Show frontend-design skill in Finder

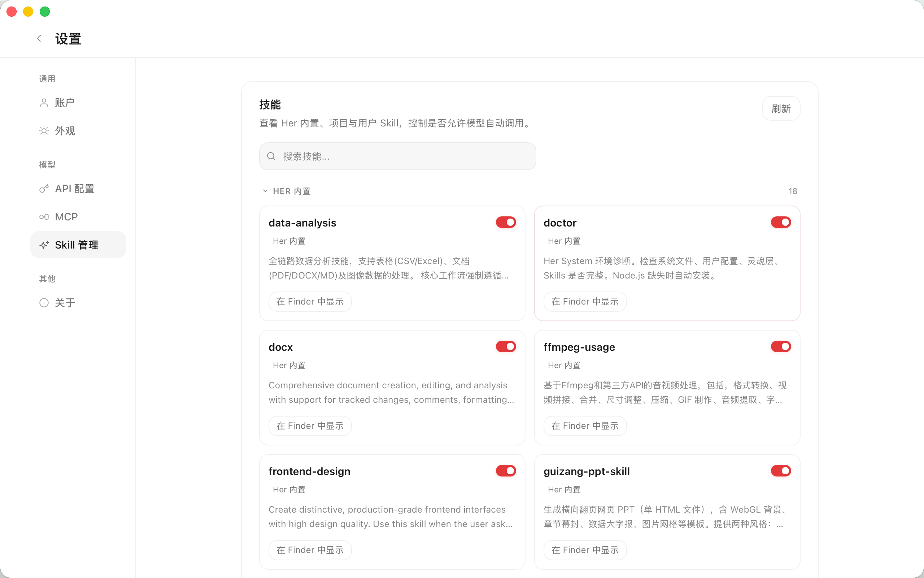click(310, 550)
